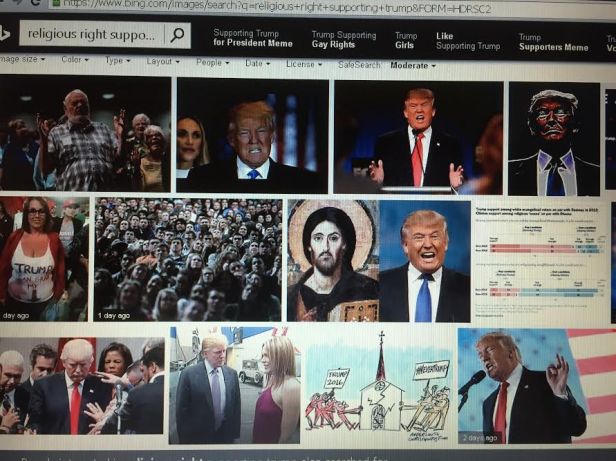616x461 pixels.
Task: Open the Layout filter dropdown
Action: click(163, 61)
